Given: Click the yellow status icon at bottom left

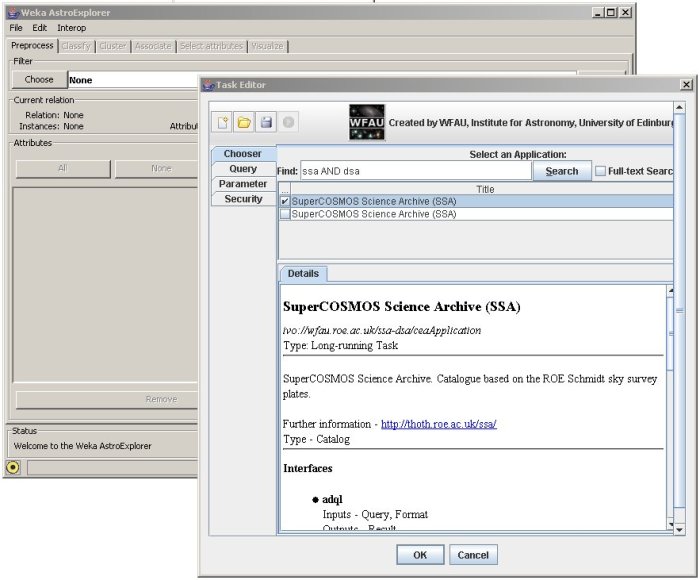Looking at the screenshot, I should (13, 467).
